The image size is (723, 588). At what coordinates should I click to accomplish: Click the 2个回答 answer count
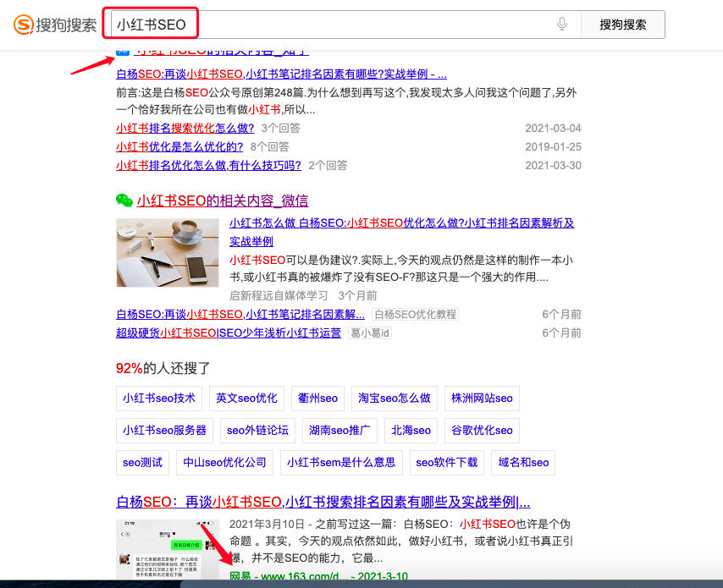pyautogui.click(x=328, y=166)
